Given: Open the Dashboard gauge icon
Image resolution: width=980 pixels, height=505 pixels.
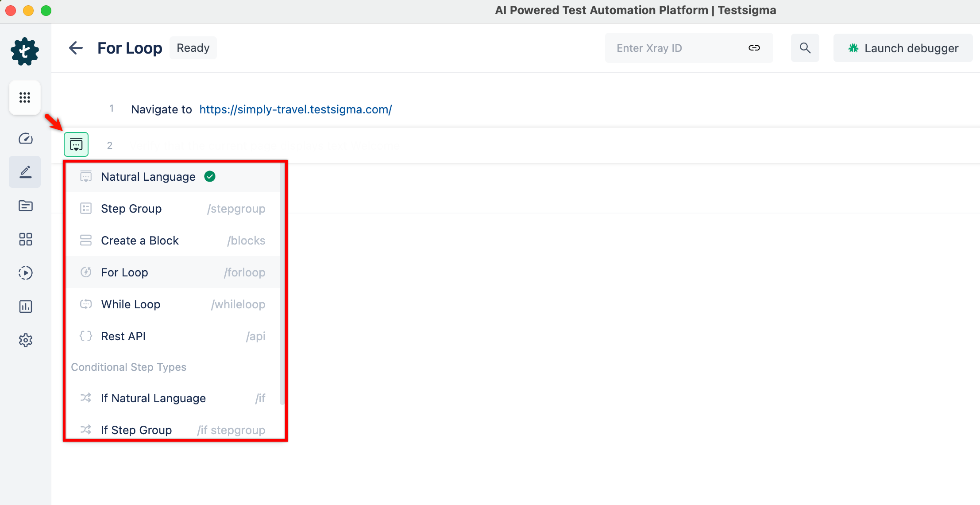Looking at the screenshot, I should [25, 139].
